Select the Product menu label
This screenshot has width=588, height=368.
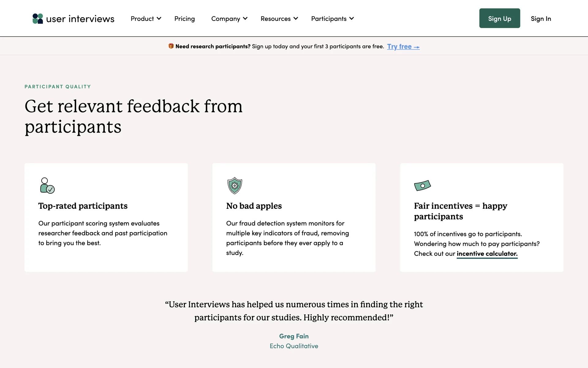142,19
